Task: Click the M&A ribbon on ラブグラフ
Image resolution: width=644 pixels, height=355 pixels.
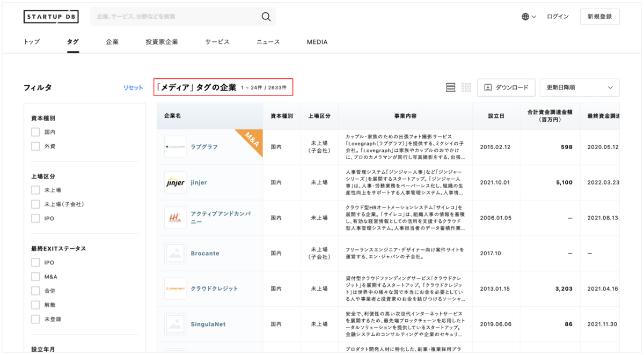Action: coord(251,140)
